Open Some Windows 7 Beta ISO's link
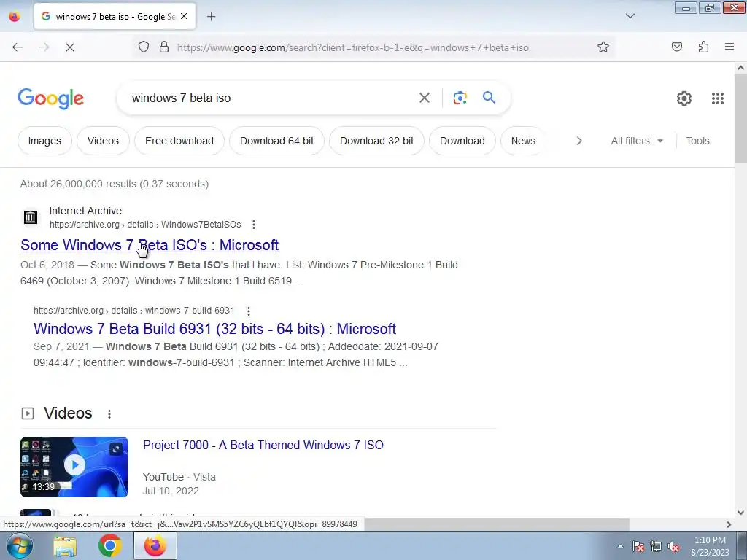The image size is (747, 560). click(150, 245)
